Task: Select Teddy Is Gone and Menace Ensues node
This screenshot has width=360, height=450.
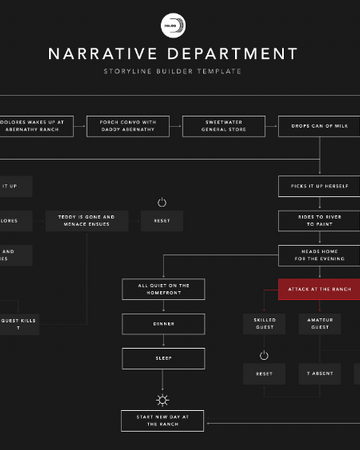Action: tap(87, 221)
